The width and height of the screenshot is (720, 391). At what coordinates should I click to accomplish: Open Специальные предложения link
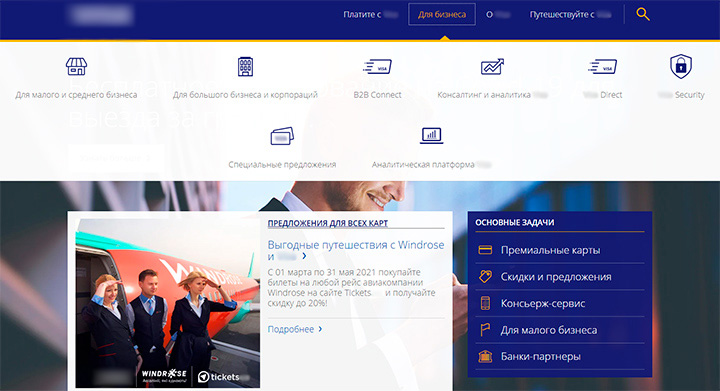tap(282, 164)
